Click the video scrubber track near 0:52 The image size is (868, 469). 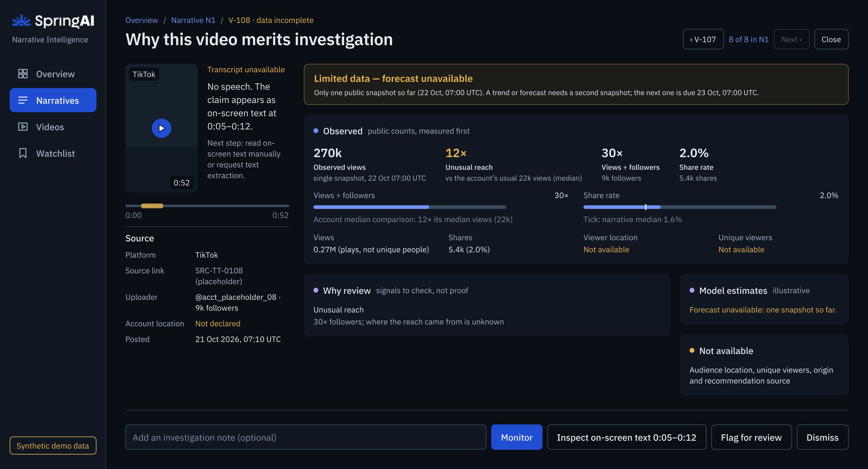(286, 206)
